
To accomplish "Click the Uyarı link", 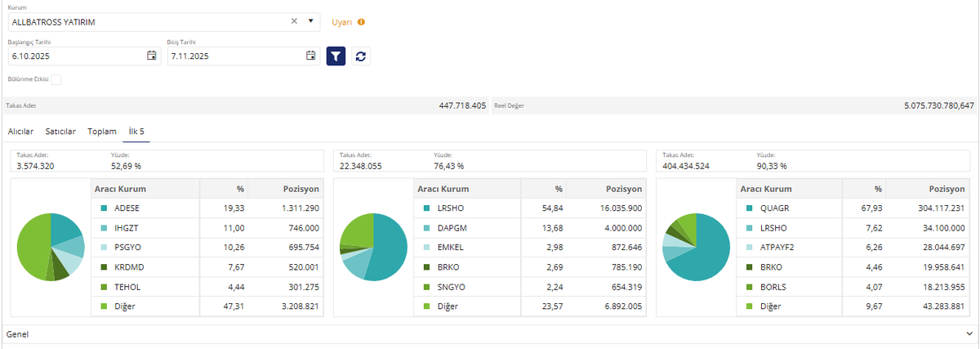I will 341,22.
